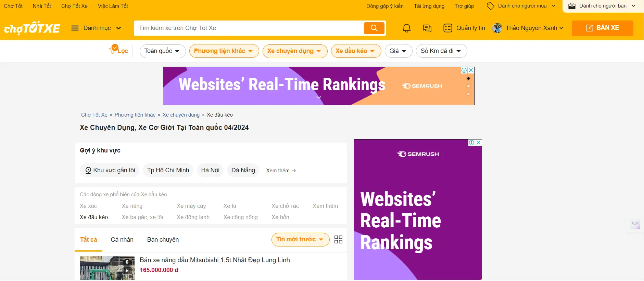Open the floating widget at right edge

click(x=635, y=224)
